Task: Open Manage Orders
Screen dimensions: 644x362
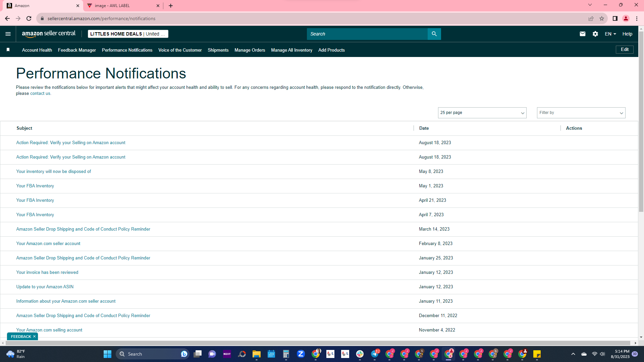Action: click(250, 50)
